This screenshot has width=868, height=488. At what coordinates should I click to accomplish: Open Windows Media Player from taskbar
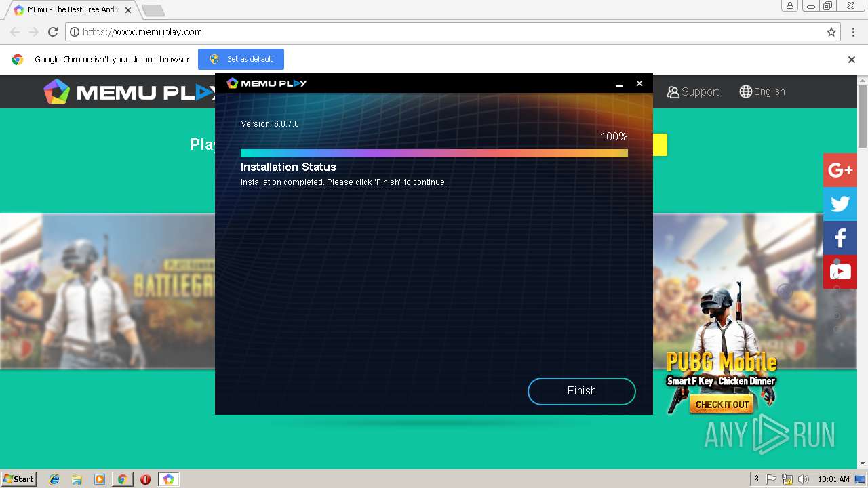tap(100, 479)
